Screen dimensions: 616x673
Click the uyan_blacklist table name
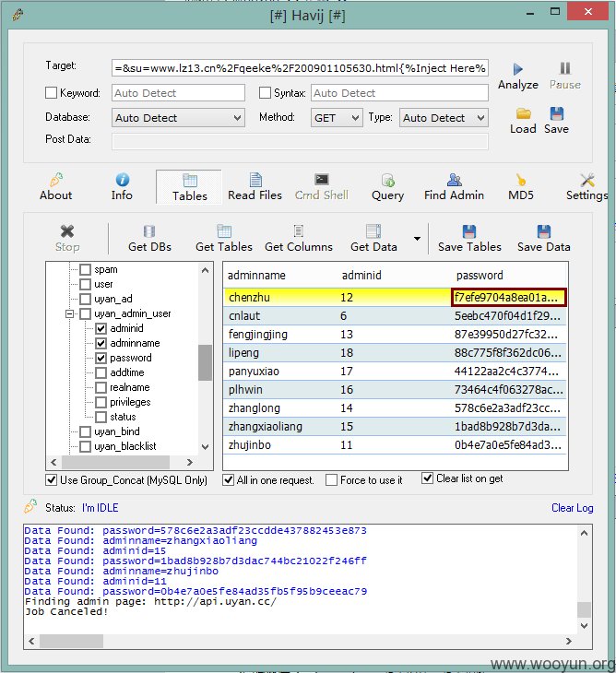click(124, 446)
